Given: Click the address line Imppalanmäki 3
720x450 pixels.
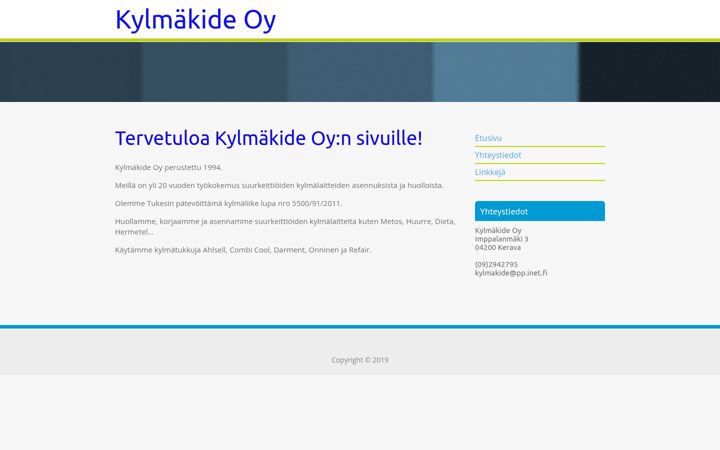Looking at the screenshot, I should pyautogui.click(x=501, y=239).
